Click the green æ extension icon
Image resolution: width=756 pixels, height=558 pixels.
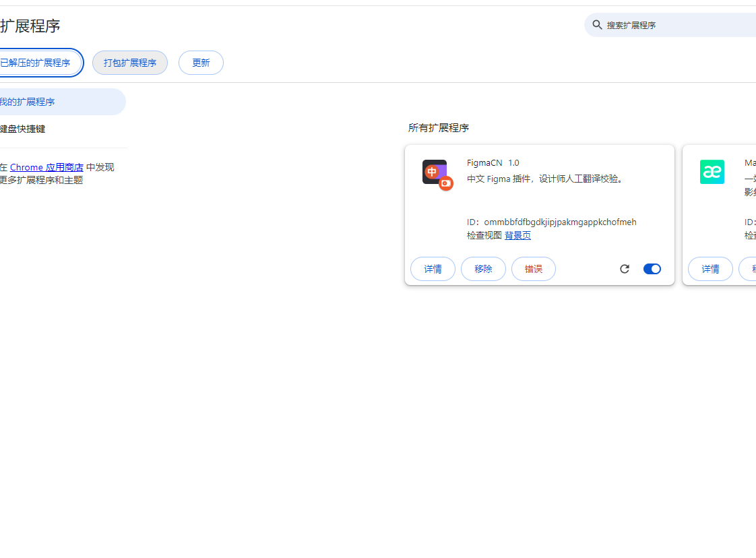[x=712, y=172]
